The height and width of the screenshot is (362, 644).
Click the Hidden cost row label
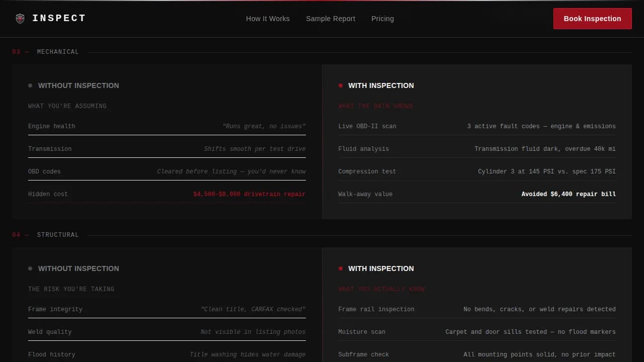(x=48, y=194)
